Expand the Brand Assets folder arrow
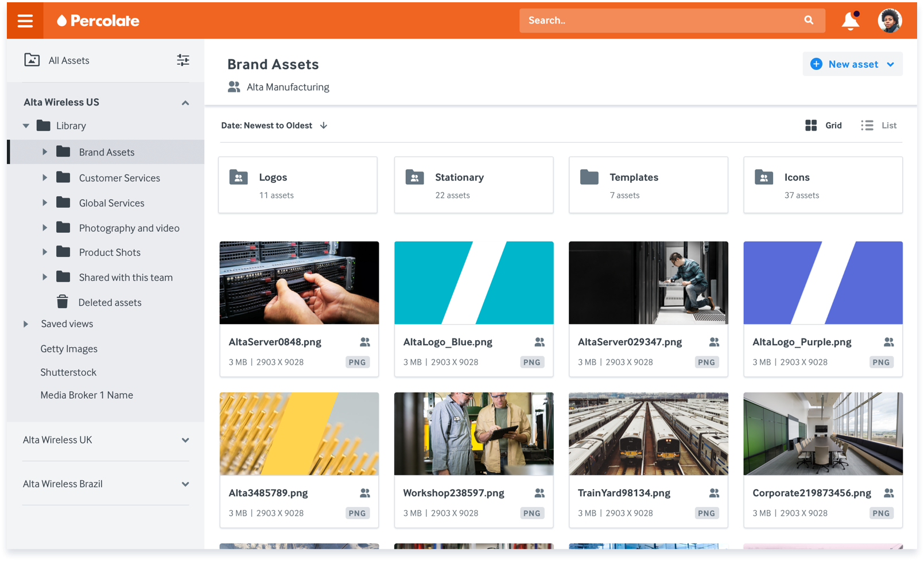 pos(45,152)
